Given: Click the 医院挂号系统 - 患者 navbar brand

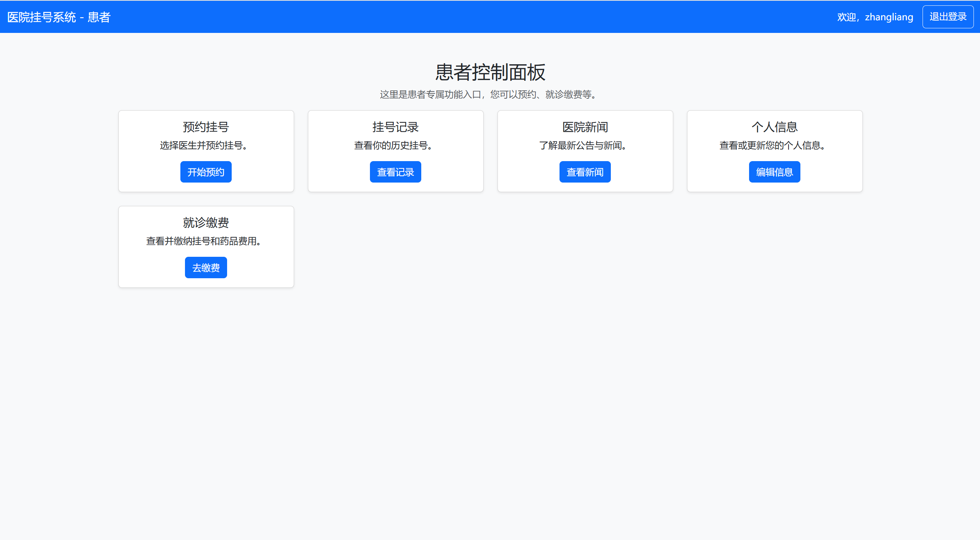Looking at the screenshot, I should tap(59, 17).
